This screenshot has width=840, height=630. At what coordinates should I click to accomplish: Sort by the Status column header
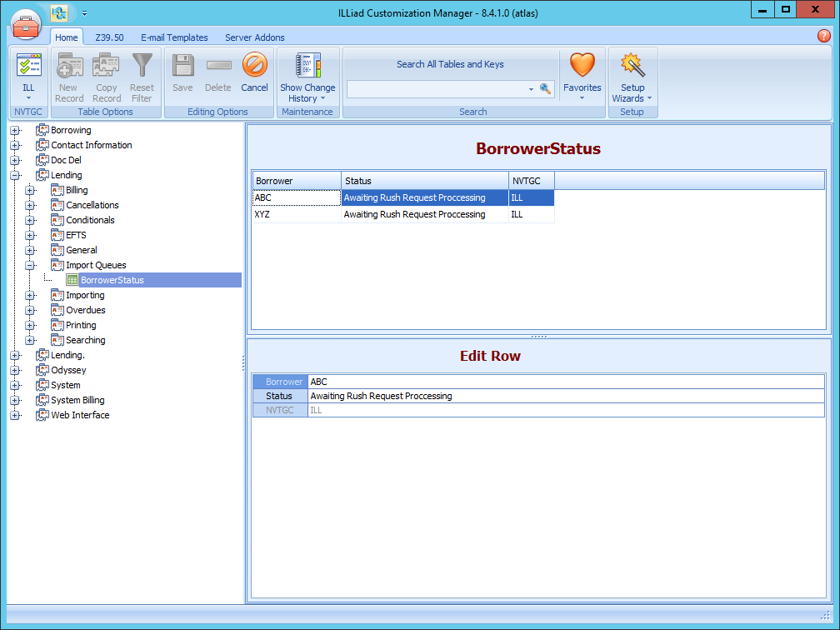[x=424, y=181]
